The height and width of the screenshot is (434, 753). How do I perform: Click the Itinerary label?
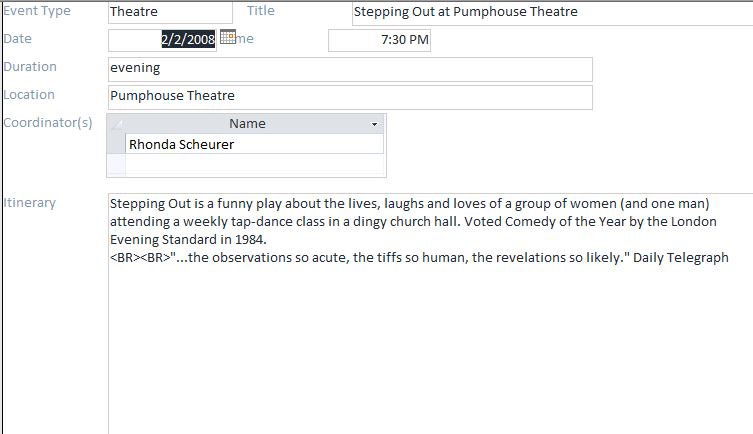point(30,203)
